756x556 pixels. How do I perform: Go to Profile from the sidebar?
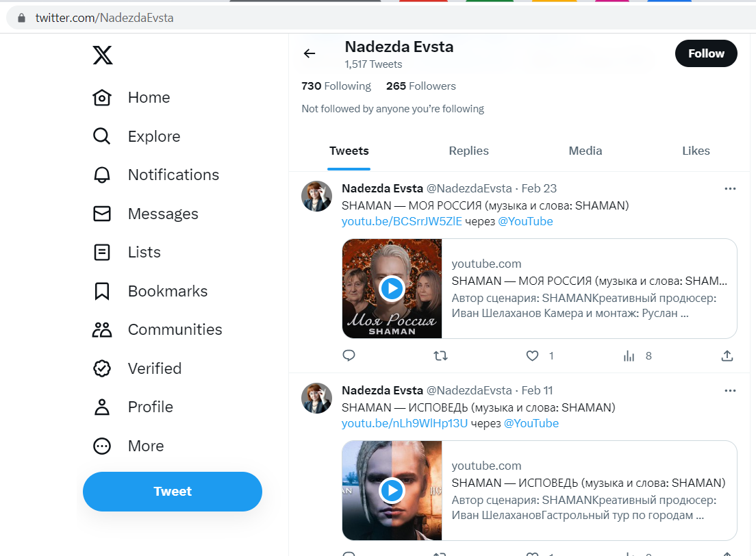[x=151, y=407]
